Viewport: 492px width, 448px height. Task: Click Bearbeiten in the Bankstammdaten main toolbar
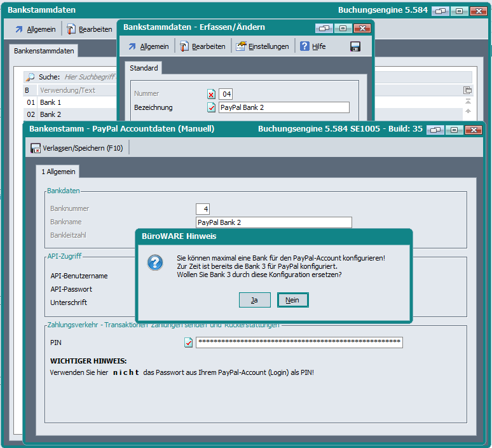click(90, 29)
